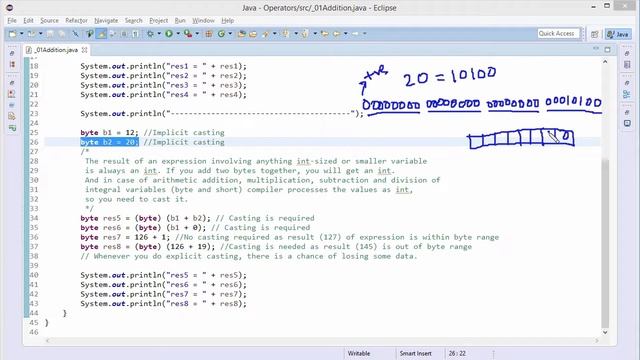The image size is (640, 360).
Task: Open the Run dropdown arrow
Action: (x=178, y=34)
